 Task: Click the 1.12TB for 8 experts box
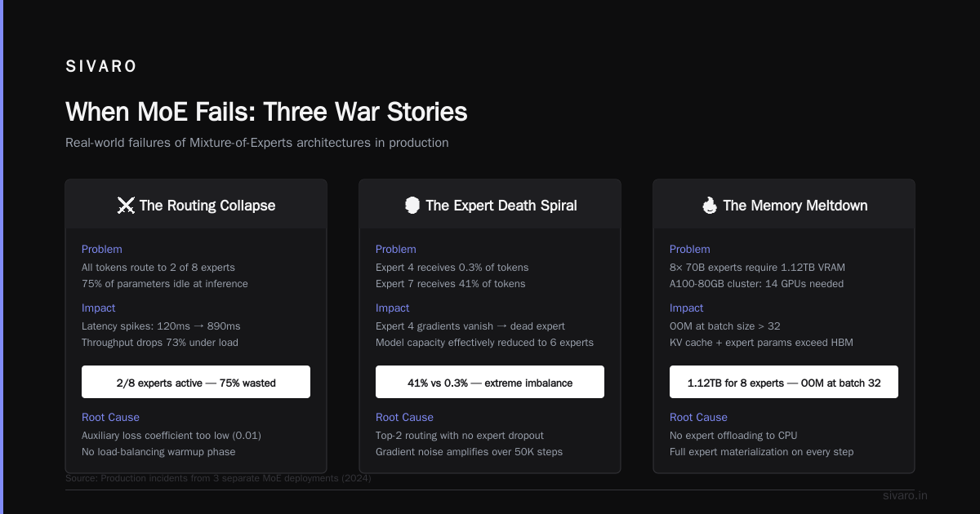tap(784, 382)
